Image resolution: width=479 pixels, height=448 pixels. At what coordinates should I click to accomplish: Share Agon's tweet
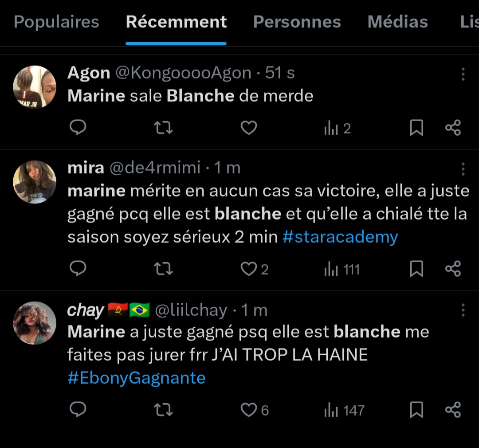pos(453,128)
